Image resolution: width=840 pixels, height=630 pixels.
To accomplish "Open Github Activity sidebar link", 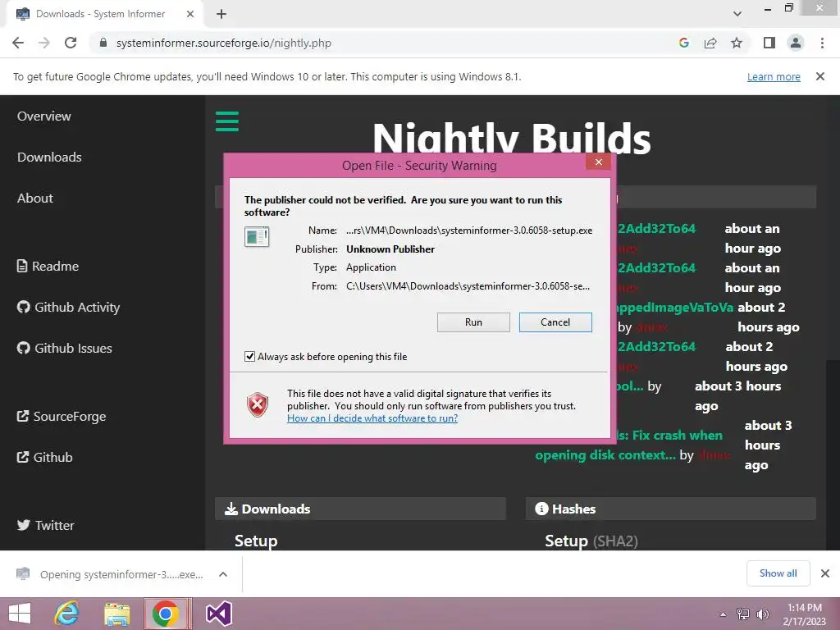I will pos(68,308).
